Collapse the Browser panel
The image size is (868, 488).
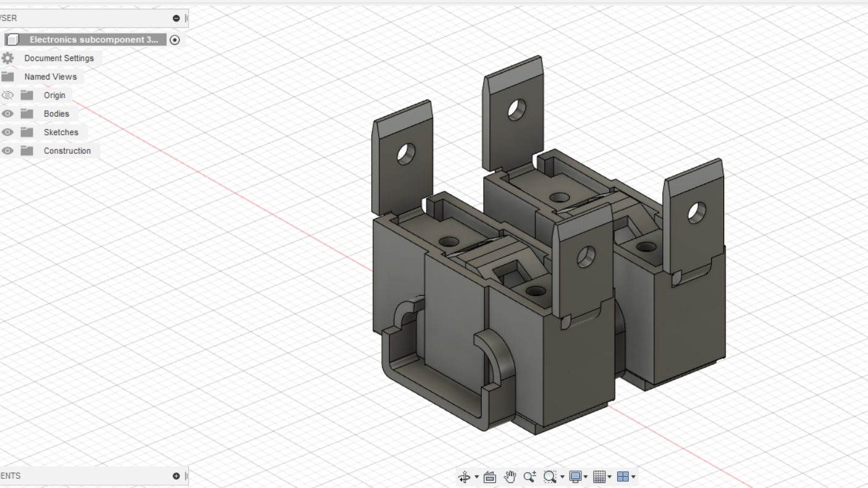(176, 19)
